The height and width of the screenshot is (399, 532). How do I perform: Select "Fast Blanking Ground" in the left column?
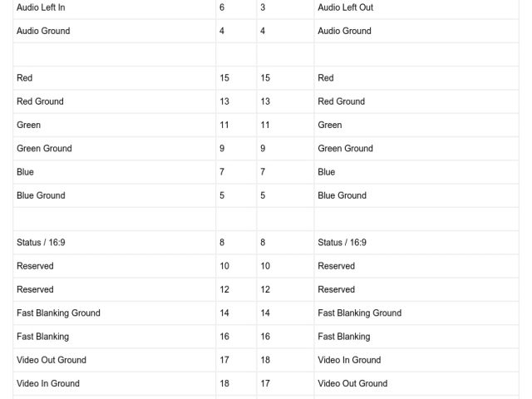(58, 313)
